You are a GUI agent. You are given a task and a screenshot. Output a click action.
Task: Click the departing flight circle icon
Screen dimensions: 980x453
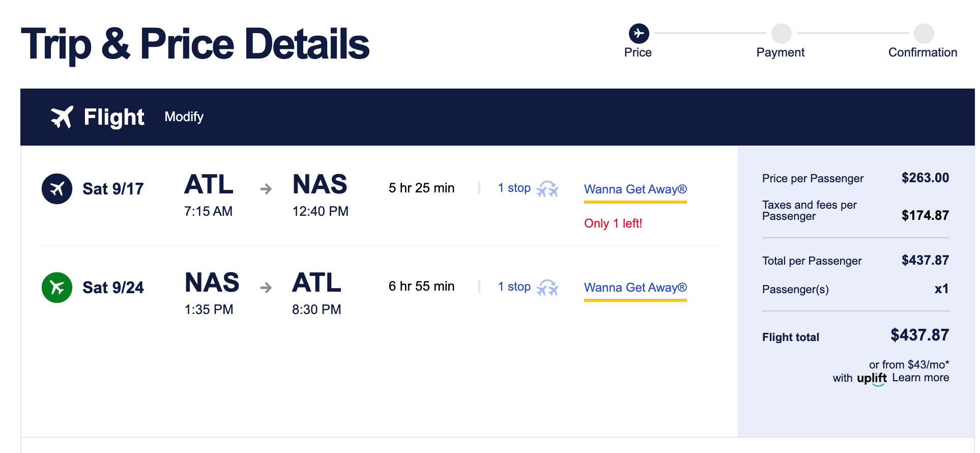57,189
